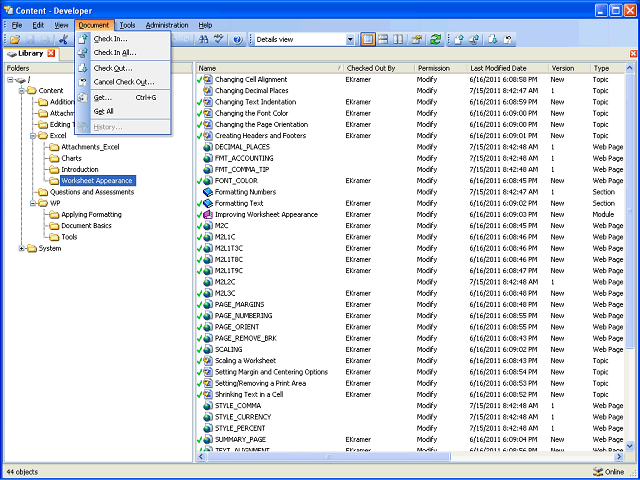Sort by the Permission column header
Screen dimensions: 640x480
pos(441,68)
